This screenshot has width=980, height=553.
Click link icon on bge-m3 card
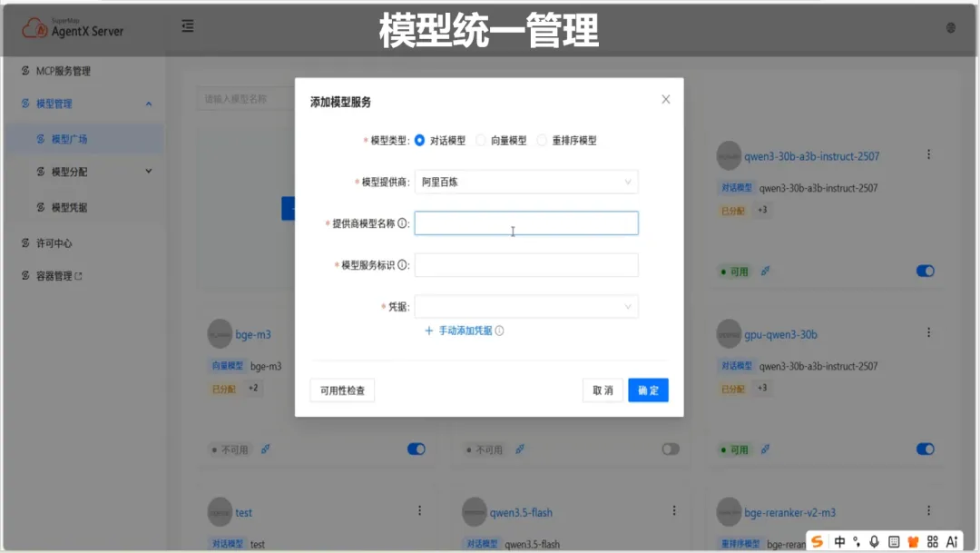[266, 449]
